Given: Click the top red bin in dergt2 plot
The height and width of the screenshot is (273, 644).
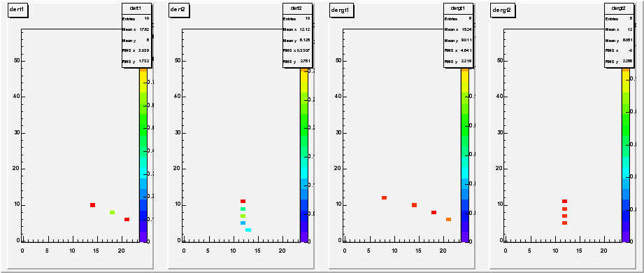Looking at the screenshot, I should pos(565,202).
